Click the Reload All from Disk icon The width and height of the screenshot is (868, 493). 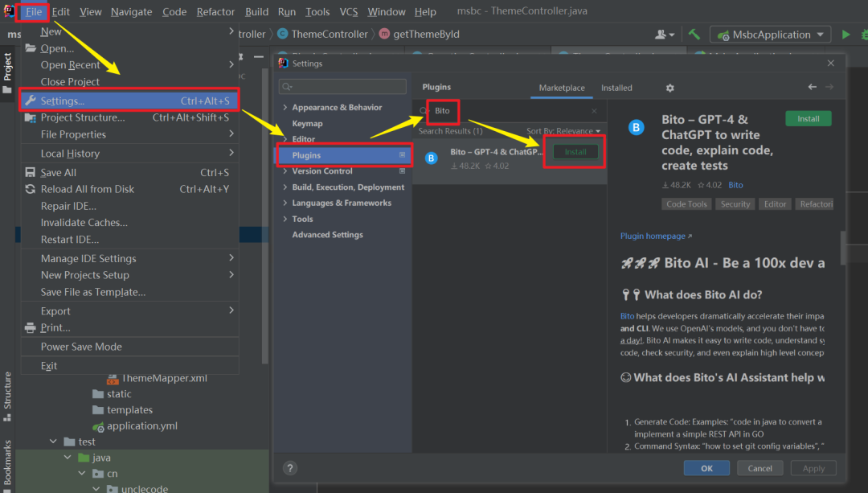pyautogui.click(x=31, y=189)
